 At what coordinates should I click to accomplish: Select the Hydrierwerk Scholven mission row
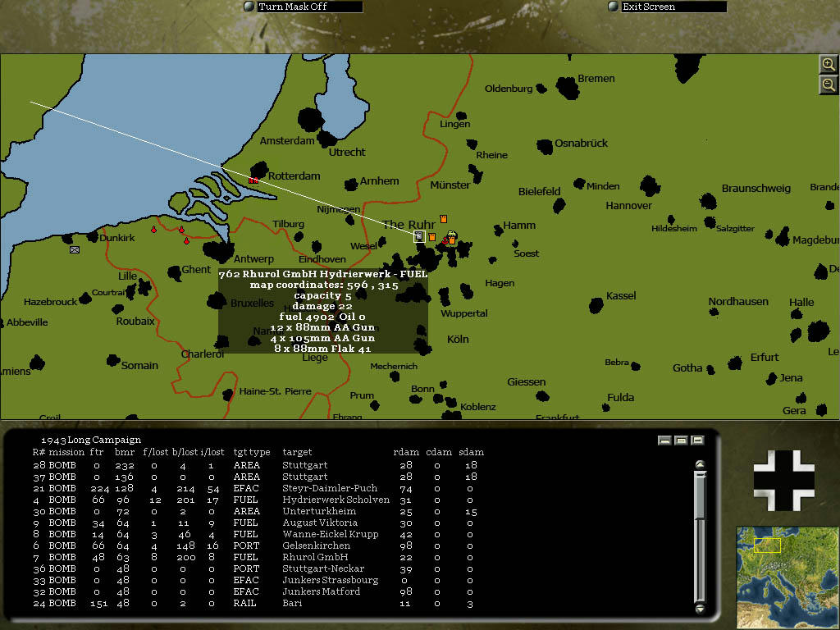(255, 500)
